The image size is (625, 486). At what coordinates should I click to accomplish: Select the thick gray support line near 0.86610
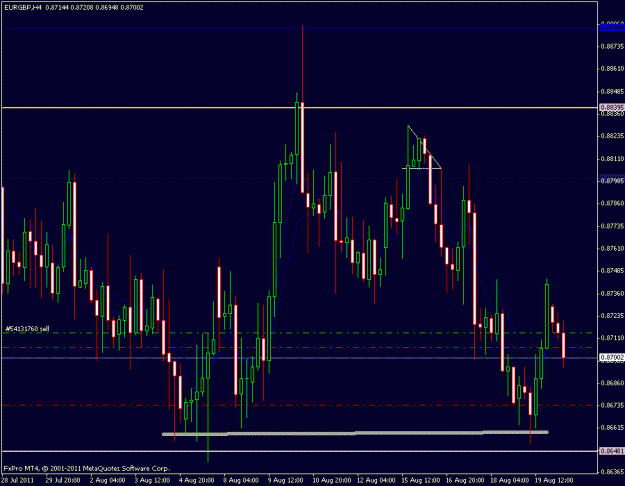tap(355, 433)
